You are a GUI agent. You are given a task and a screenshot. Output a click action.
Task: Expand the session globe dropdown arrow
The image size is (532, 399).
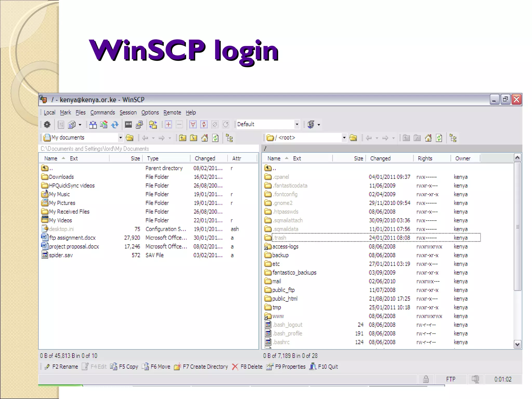click(x=319, y=125)
